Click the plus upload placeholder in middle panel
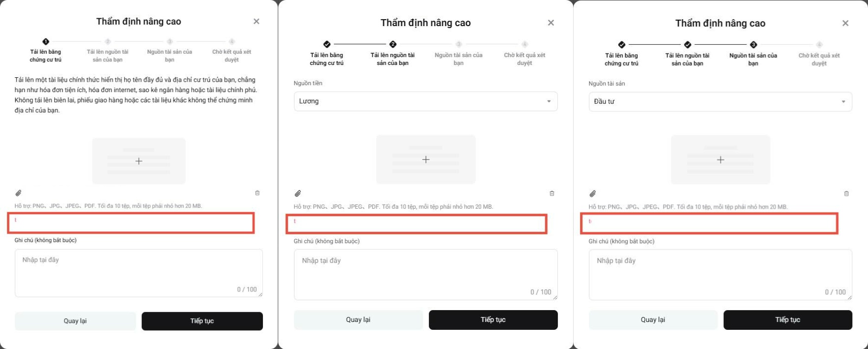This screenshot has height=349, width=868. pos(425,159)
